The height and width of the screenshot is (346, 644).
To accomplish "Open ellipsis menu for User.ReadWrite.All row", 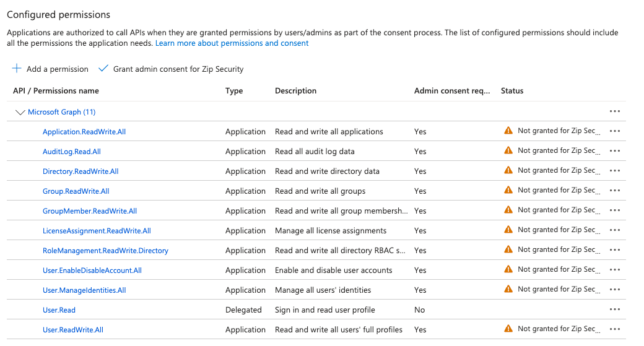I will coord(614,329).
